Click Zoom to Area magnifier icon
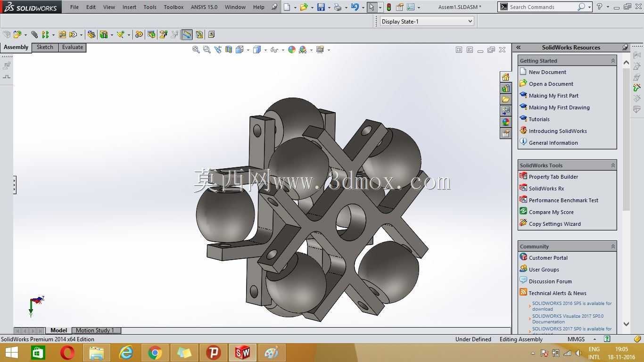The image size is (644, 362). [x=206, y=49]
